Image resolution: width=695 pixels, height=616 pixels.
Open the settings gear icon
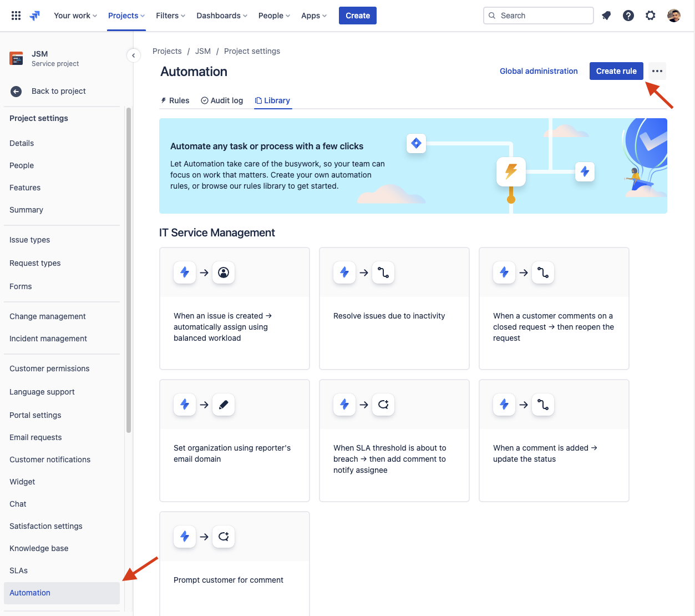pos(651,16)
